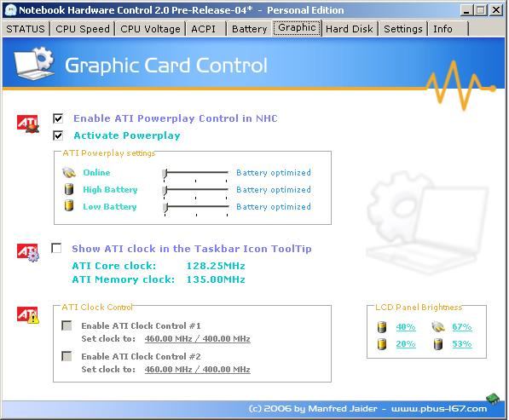The image size is (509, 420).
Task: Click the green chip icon in bottom corner
Action: pyautogui.click(x=493, y=398)
